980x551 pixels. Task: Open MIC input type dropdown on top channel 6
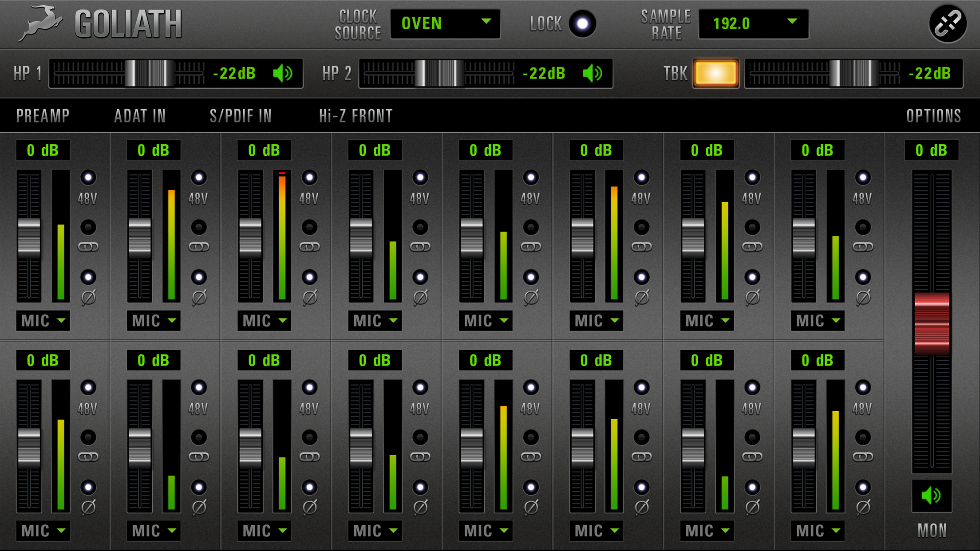(x=597, y=320)
